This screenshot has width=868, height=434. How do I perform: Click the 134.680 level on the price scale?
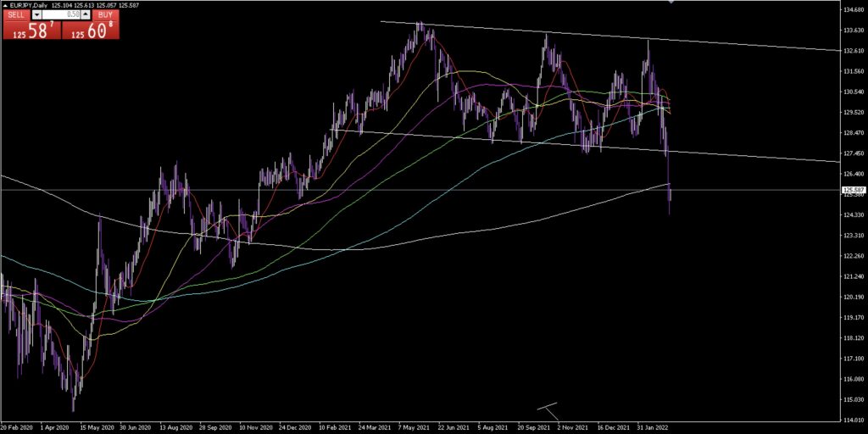coord(853,9)
